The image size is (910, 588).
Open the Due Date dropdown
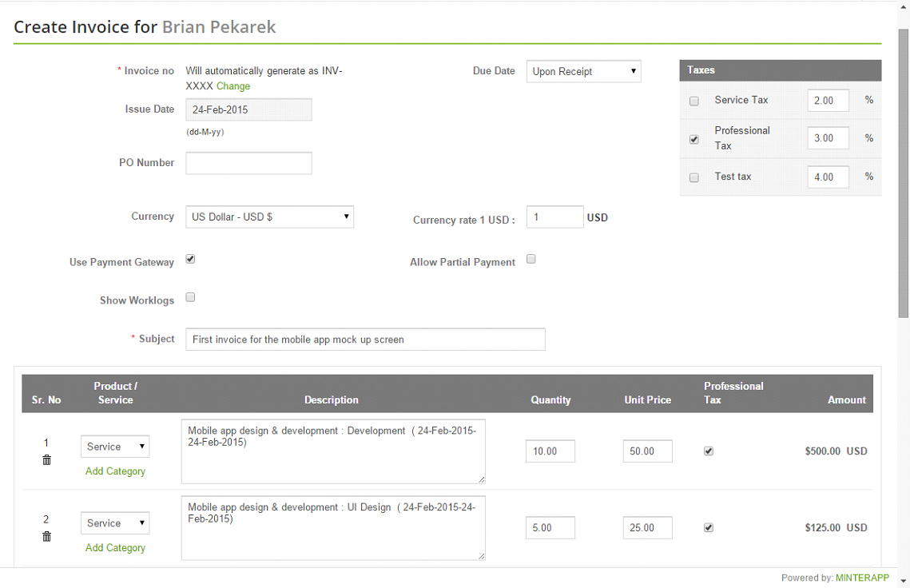(x=584, y=71)
